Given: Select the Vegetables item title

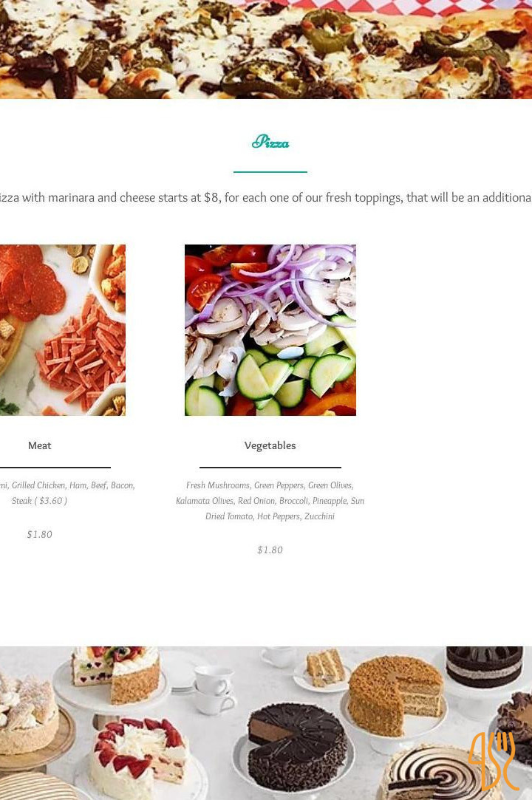Looking at the screenshot, I should pyautogui.click(x=270, y=445).
